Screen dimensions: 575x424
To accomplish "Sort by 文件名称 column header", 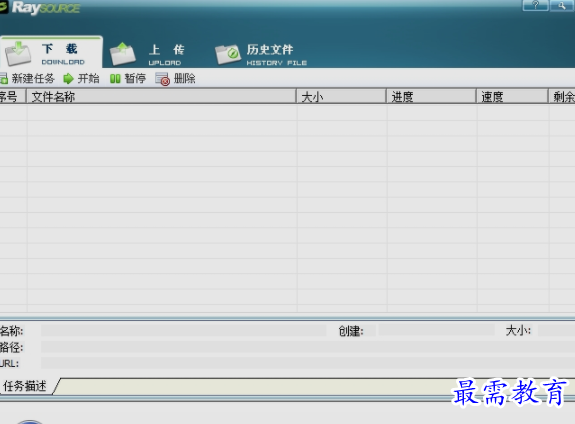I will click(161, 96).
